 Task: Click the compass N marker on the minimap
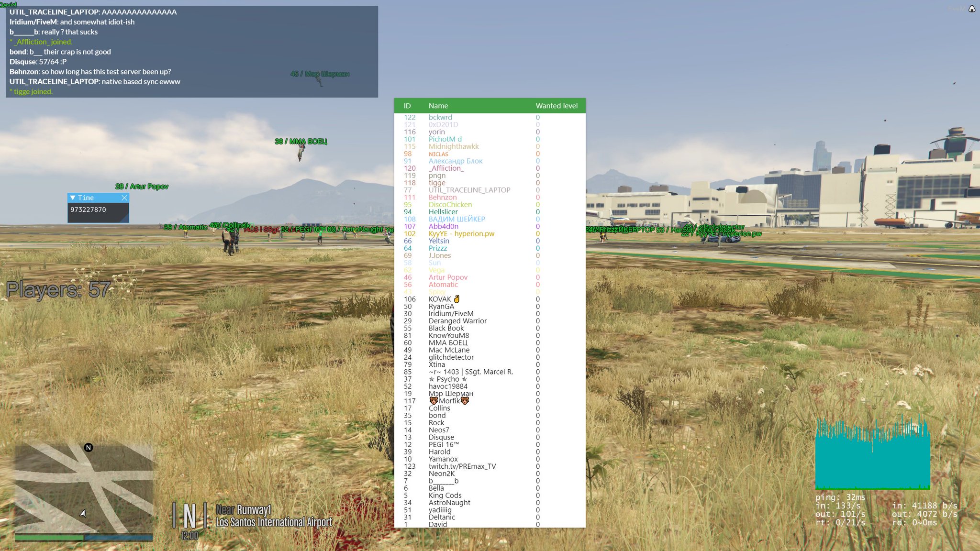88,448
